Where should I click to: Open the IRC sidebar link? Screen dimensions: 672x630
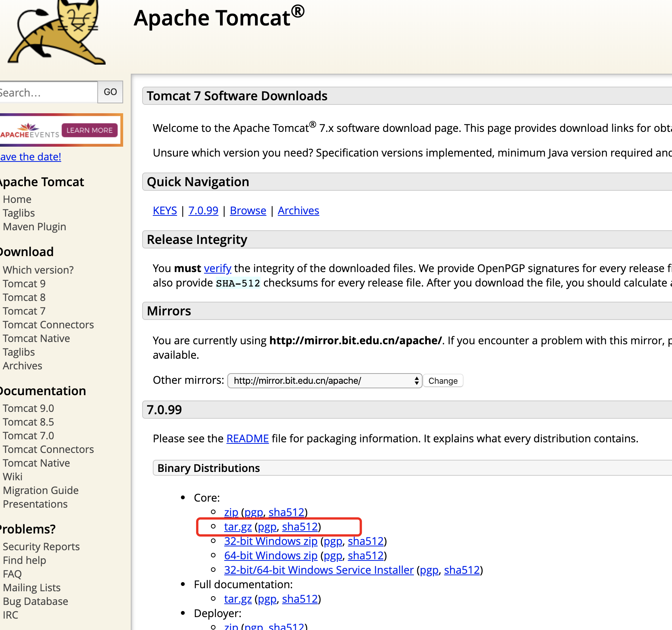click(x=10, y=615)
